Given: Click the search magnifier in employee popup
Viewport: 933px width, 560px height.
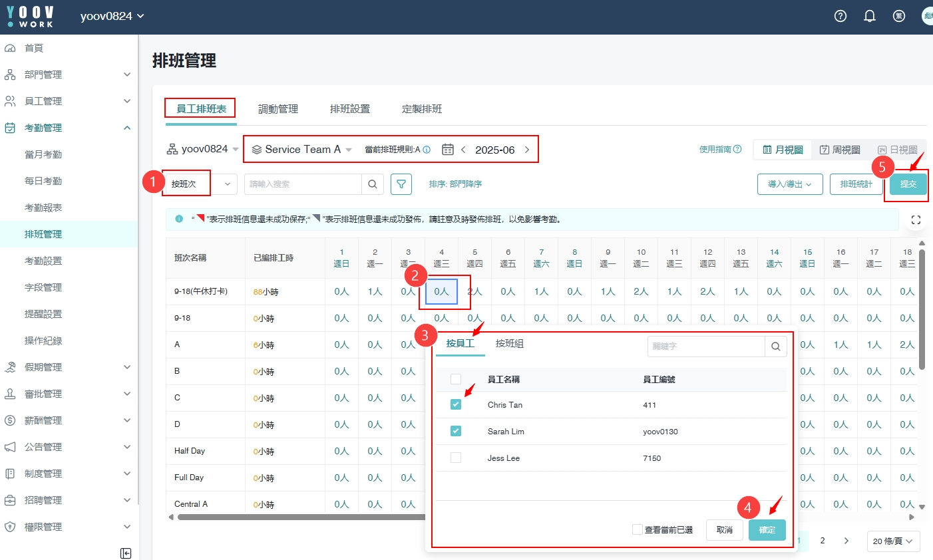Looking at the screenshot, I should click(776, 347).
